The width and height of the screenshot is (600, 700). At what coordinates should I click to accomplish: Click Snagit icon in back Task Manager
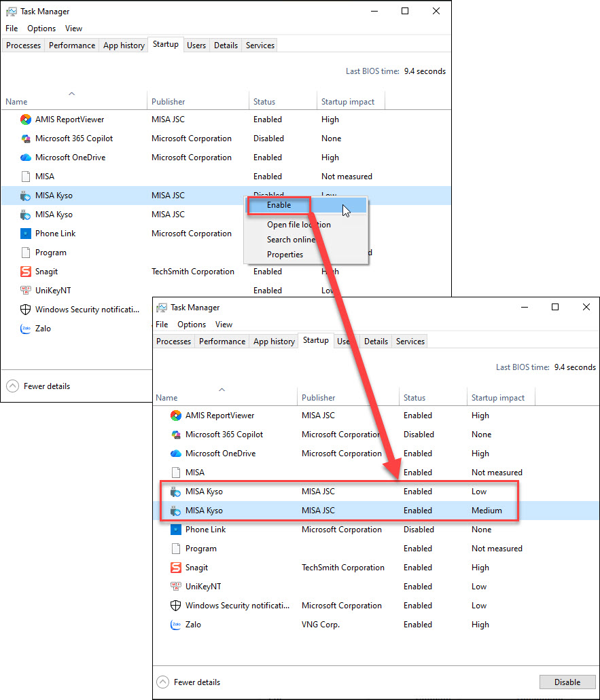pyautogui.click(x=25, y=272)
